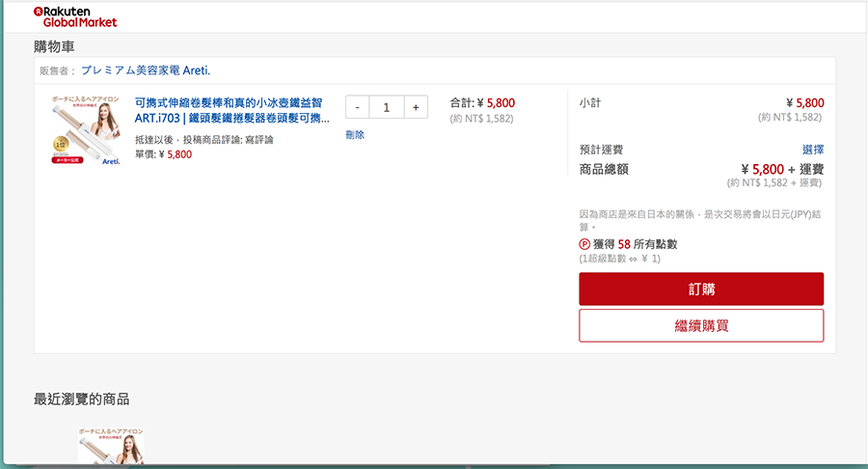868x469 pixels.
Task: Click the red P points icon
Action: tap(584, 244)
